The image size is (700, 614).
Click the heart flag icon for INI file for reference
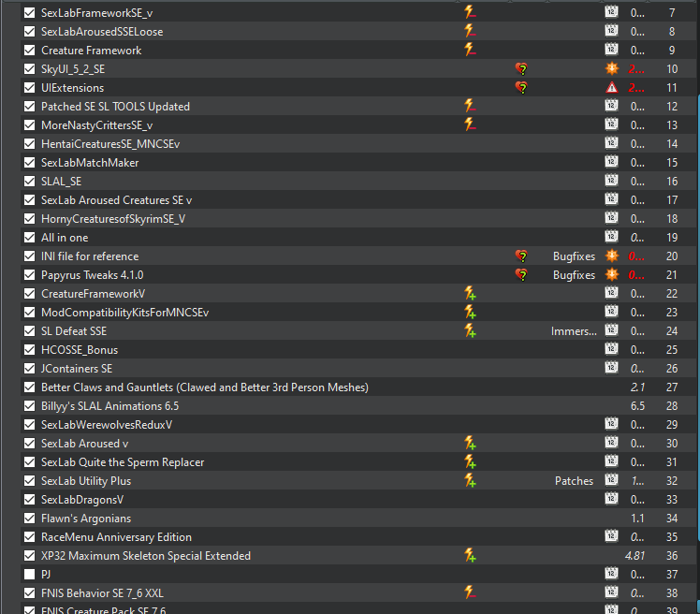(x=521, y=256)
